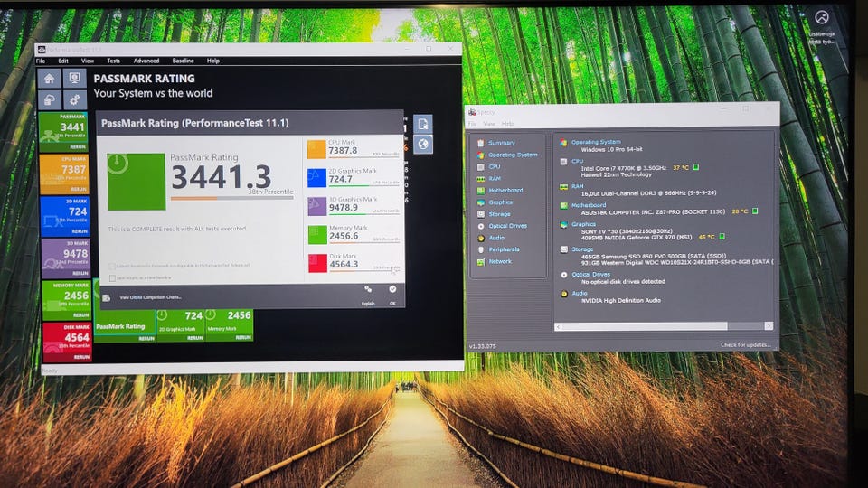
Task: Click the Explain button in PassMark Rating dialog
Action: pyautogui.click(x=368, y=296)
